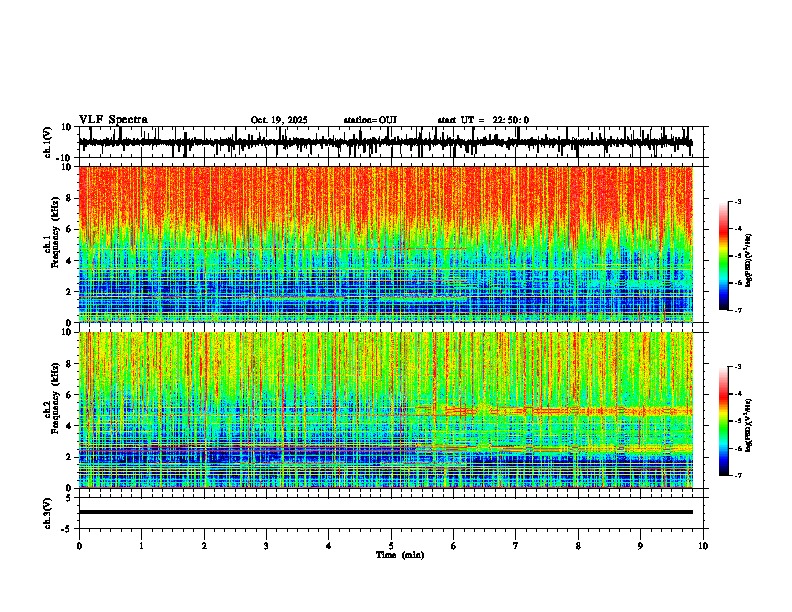Image resolution: width=792 pixels, height=612 pixels.
Task: Click the time axis tick label "1"
Action: tap(141, 546)
